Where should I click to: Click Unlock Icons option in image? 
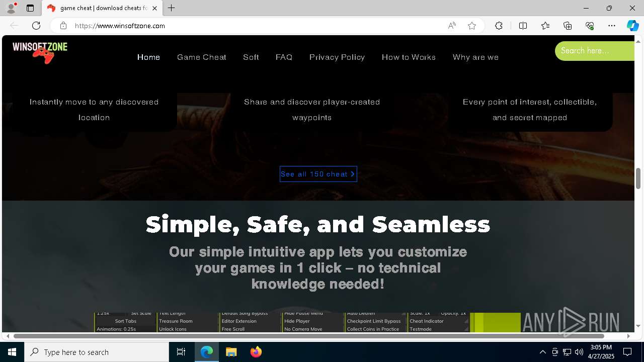pyautogui.click(x=173, y=329)
